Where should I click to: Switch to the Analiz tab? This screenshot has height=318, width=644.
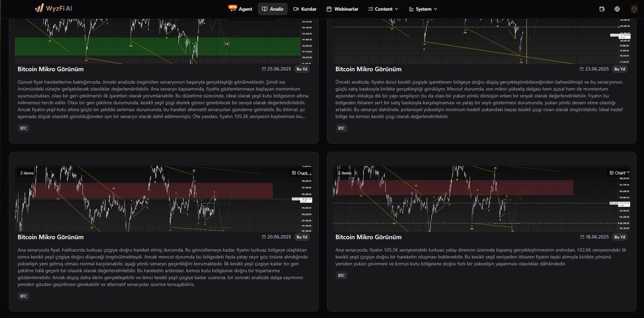click(273, 9)
